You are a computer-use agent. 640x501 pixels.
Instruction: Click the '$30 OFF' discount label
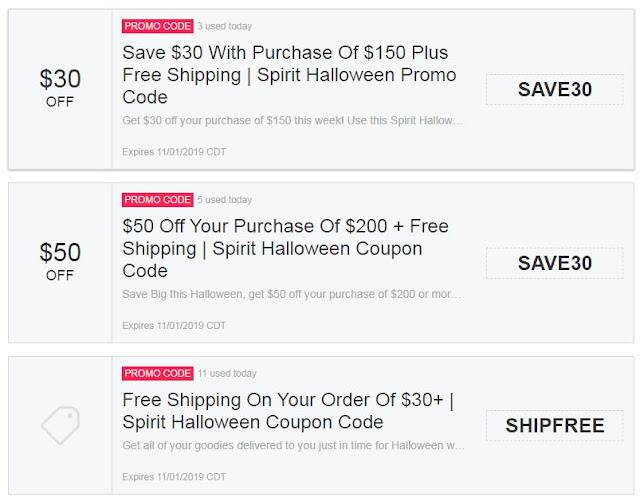coord(60,86)
